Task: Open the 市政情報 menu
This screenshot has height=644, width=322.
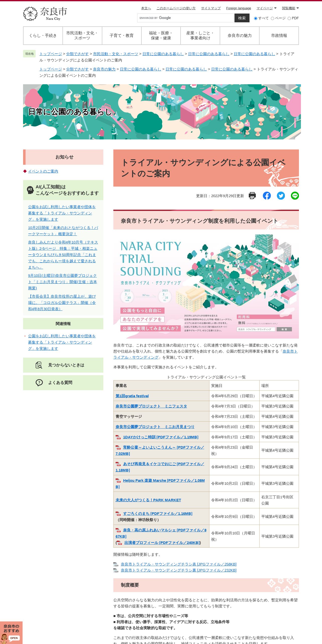Action: [x=279, y=36]
